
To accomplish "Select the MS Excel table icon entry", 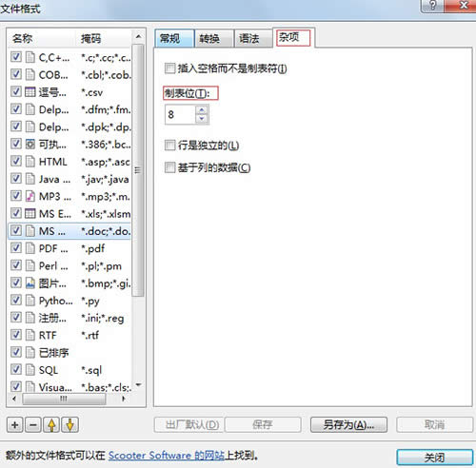I will tap(30, 213).
